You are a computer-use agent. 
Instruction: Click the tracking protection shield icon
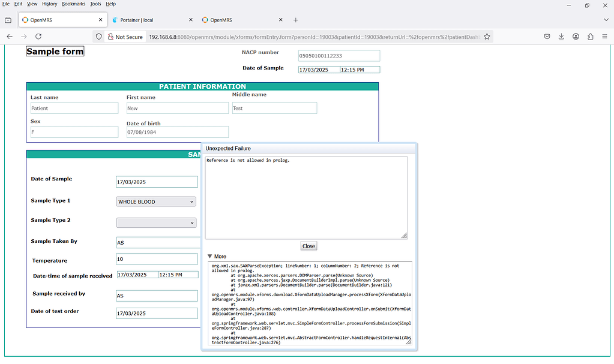point(99,37)
